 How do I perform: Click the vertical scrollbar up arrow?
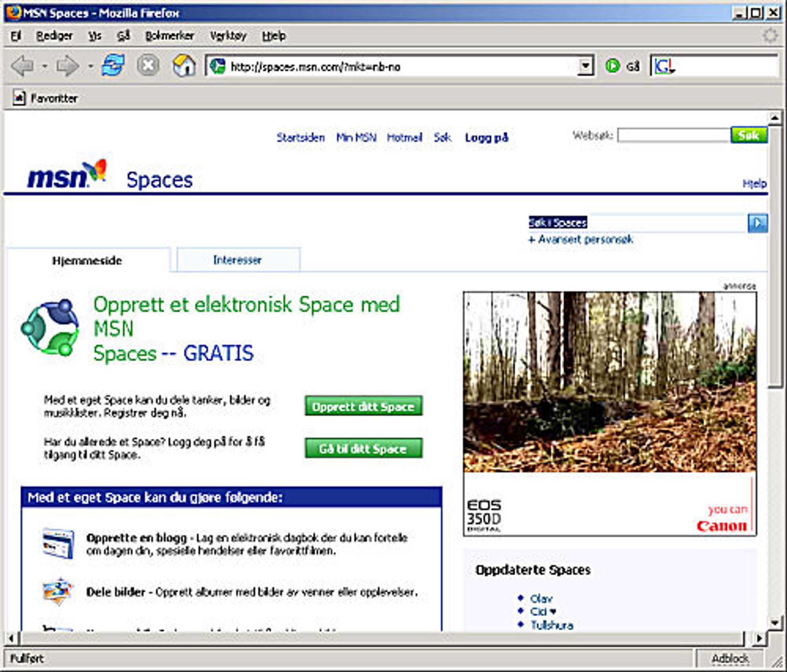[x=775, y=118]
